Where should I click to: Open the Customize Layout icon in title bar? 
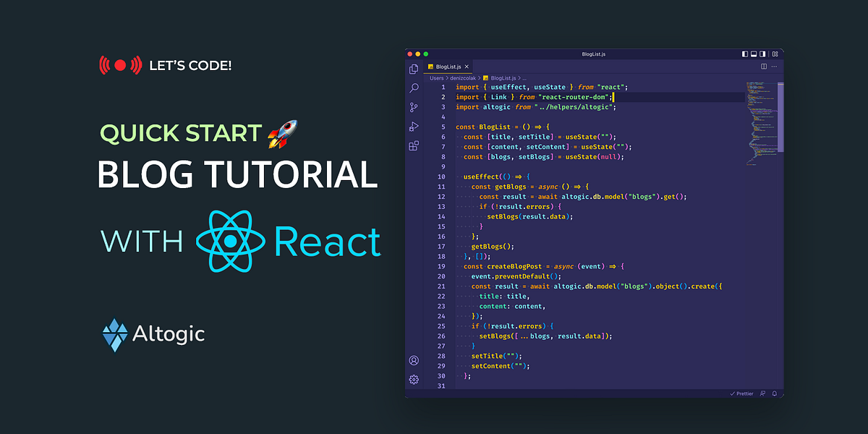775,54
